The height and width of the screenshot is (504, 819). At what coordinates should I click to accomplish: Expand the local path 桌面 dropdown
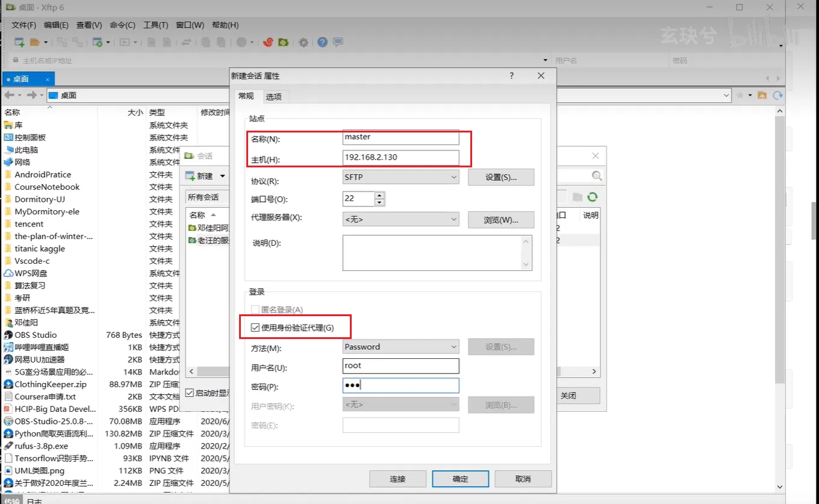[x=726, y=95]
